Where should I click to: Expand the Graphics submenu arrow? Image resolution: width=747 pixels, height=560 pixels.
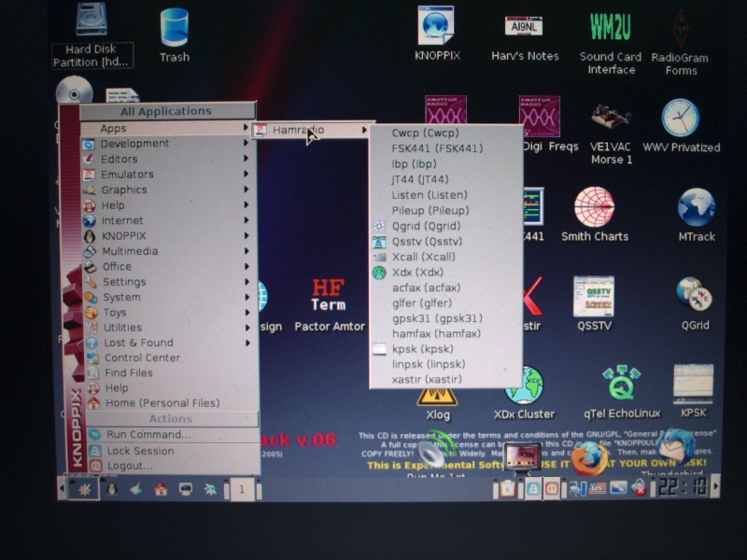click(246, 189)
